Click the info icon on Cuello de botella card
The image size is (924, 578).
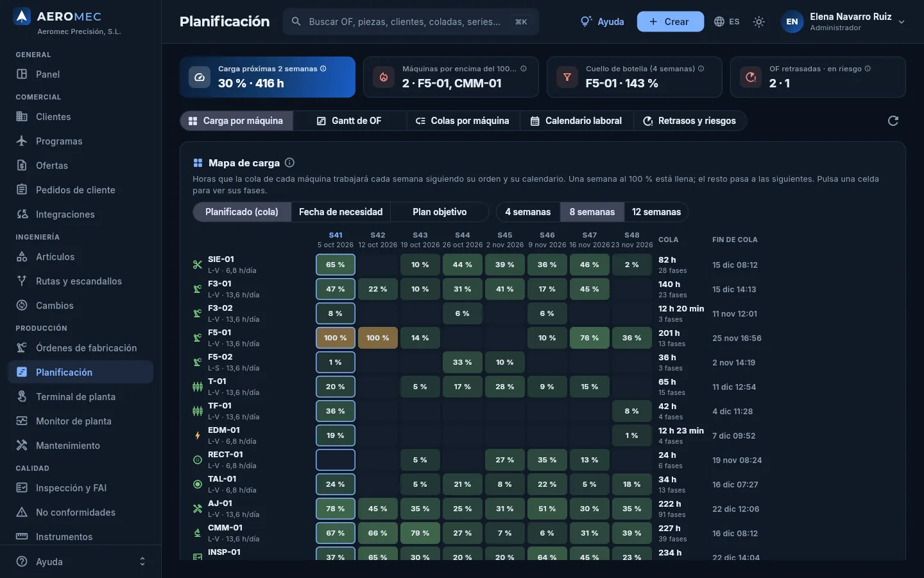[x=701, y=69]
